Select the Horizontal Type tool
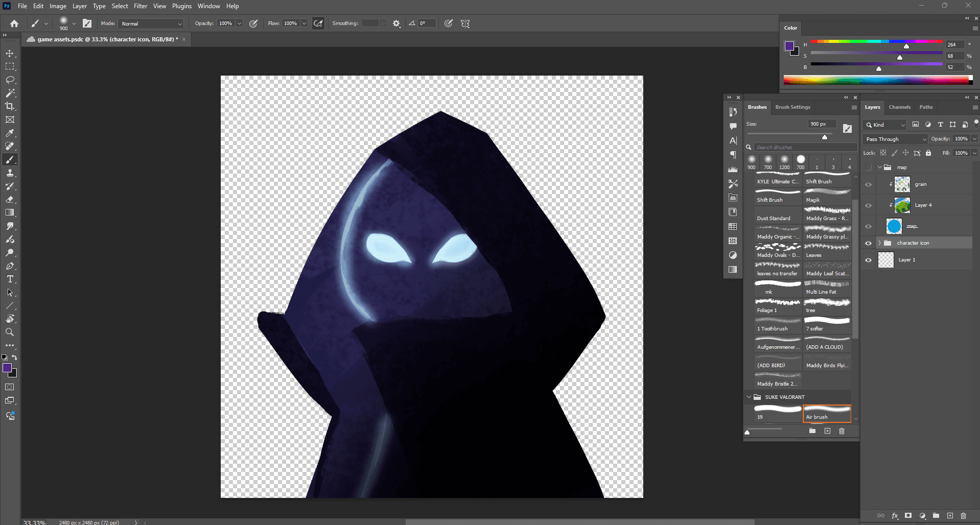 tap(10, 279)
